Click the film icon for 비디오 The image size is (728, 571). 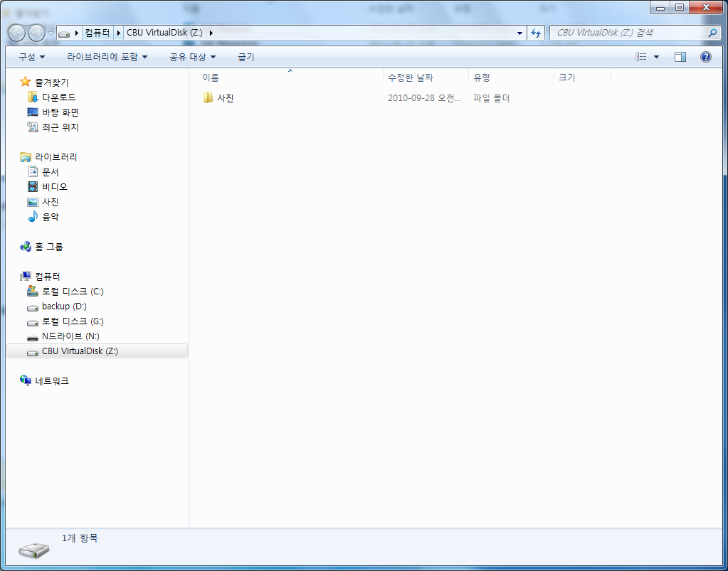[x=33, y=187]
